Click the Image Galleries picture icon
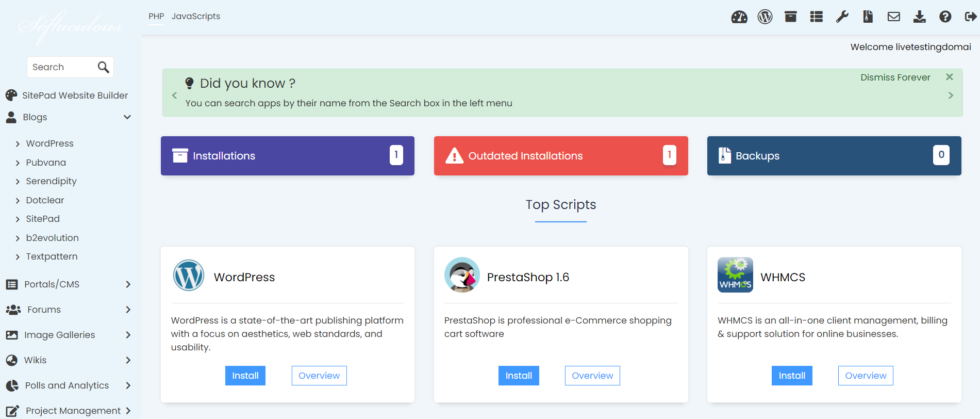 point(12,335)
